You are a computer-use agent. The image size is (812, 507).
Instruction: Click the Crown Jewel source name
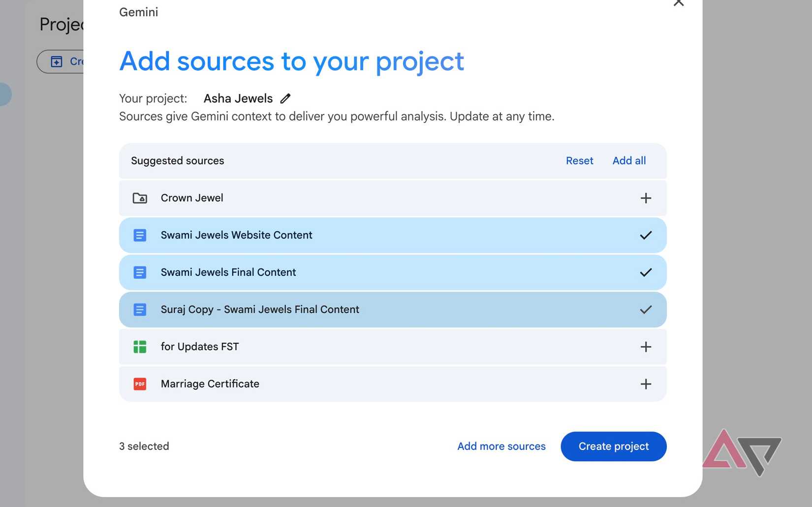(192, 198)
